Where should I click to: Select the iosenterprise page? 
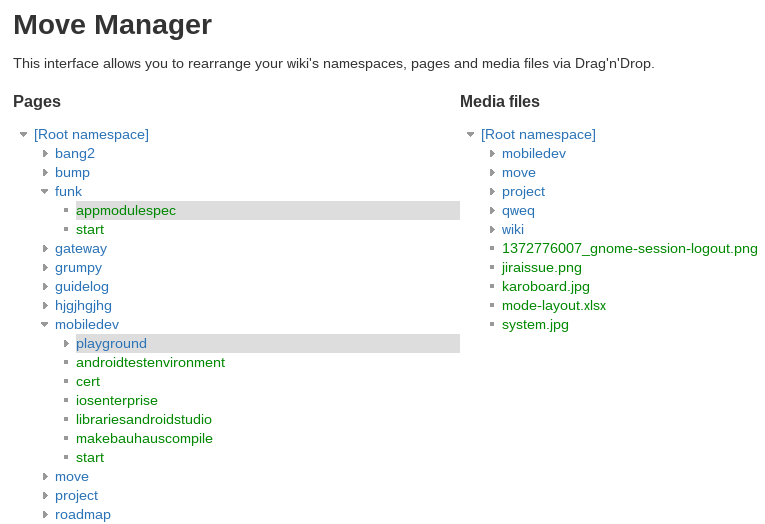(x=116, y=400)
